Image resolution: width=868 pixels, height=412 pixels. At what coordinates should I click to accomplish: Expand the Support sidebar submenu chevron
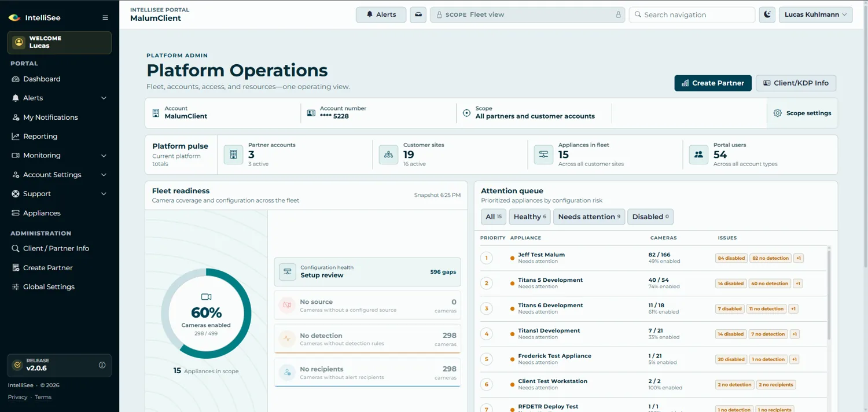104,194
